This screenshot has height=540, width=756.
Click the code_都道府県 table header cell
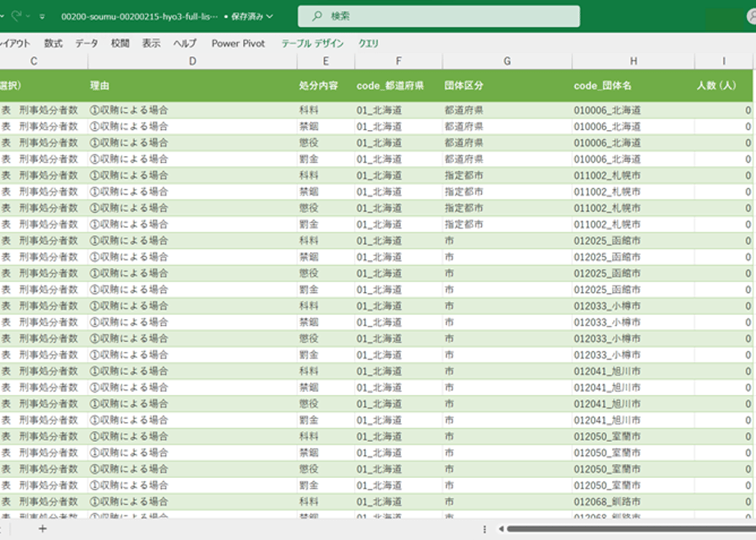coord(398,86)
